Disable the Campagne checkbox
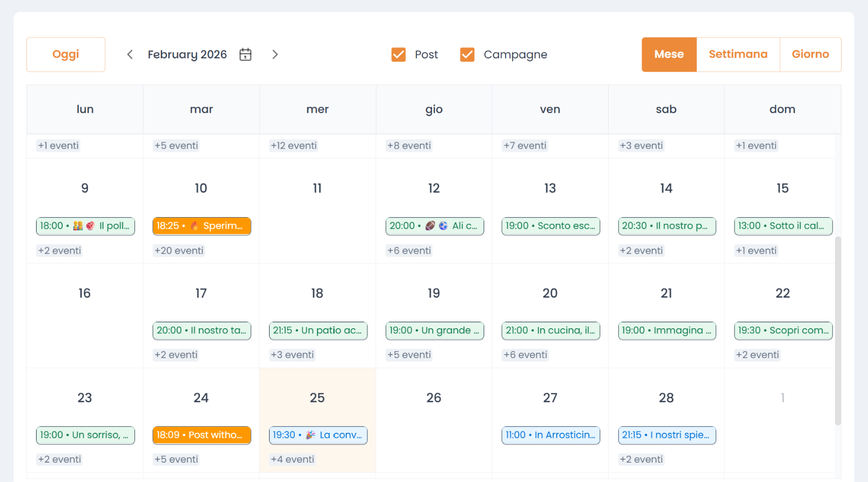Viewport: 868px width, 482px height. pyautogui.click(x=467, y=54)
